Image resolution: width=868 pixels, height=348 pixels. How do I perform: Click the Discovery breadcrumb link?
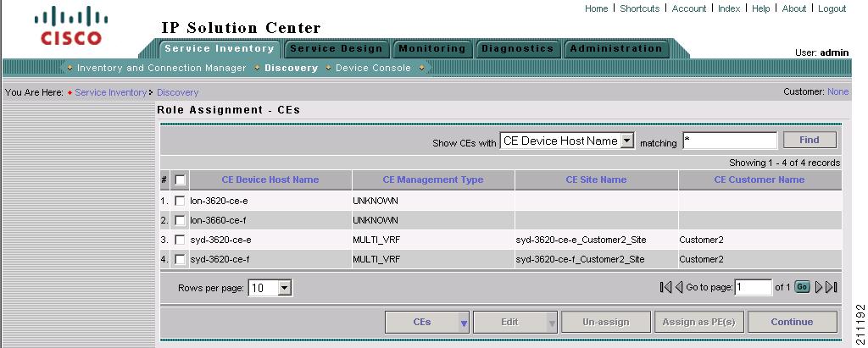point(178,92)
